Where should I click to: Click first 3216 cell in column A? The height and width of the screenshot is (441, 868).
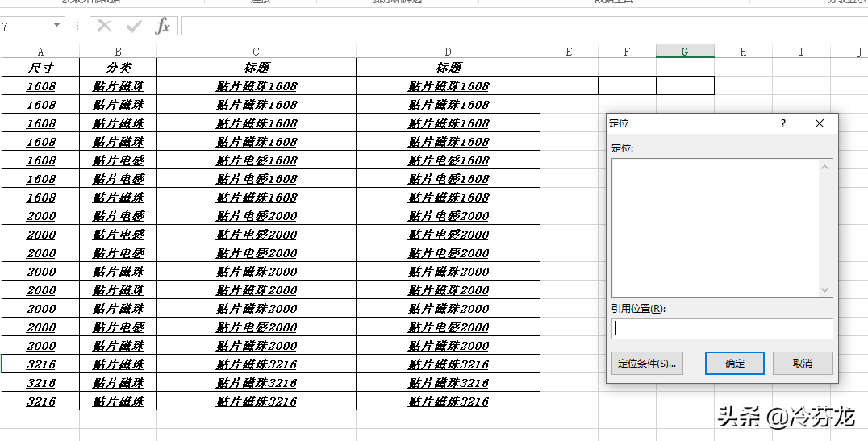click(x=41, y=364)
